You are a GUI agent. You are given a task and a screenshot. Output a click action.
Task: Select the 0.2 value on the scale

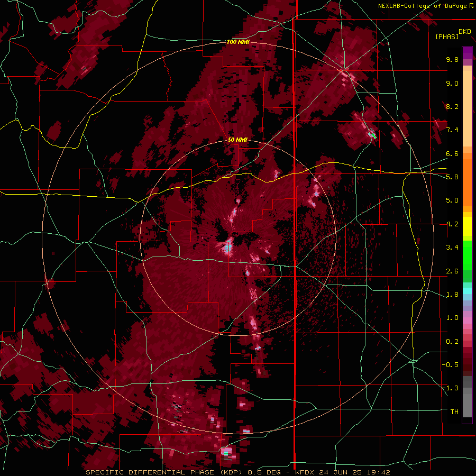452,342
